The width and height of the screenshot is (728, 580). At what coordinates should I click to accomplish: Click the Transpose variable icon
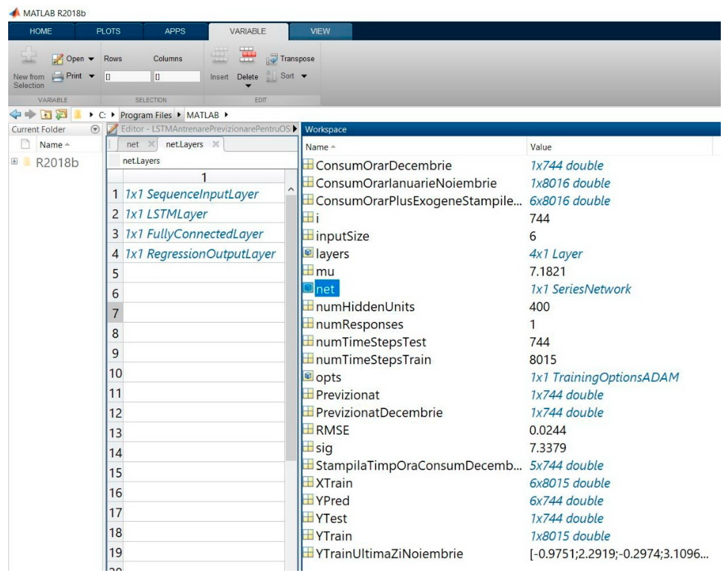[x=272, y=59]
